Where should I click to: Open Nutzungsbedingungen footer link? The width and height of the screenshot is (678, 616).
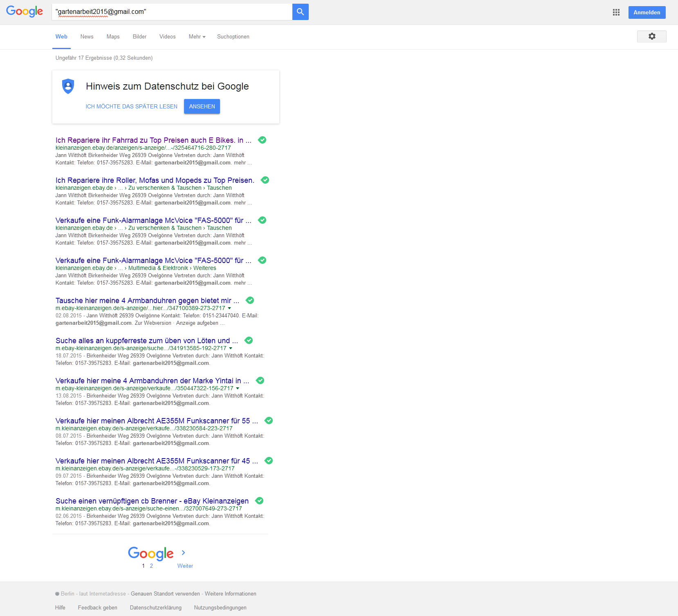220,608
